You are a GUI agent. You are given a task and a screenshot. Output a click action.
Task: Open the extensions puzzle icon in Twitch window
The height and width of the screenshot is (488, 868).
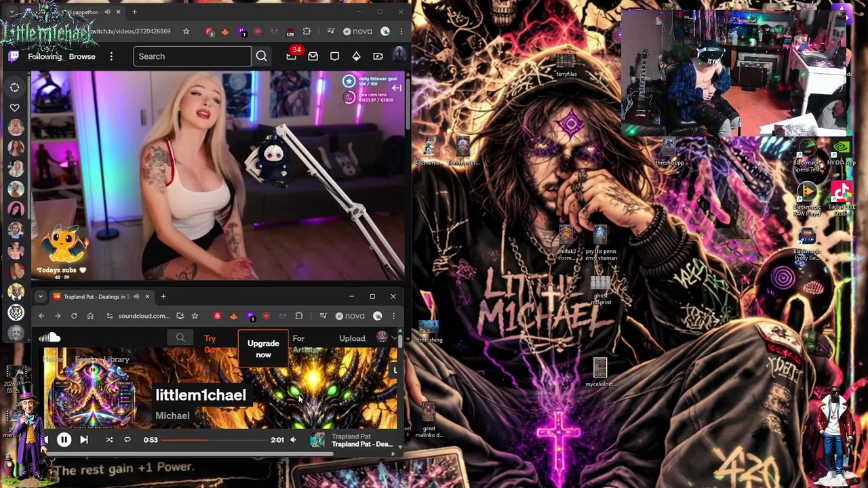[307, 31]
